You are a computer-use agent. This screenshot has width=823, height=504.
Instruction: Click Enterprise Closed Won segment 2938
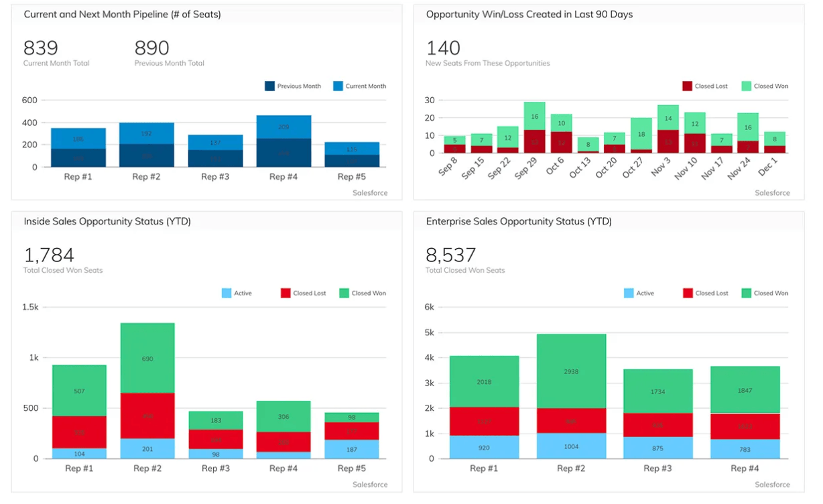click(572, 371)
